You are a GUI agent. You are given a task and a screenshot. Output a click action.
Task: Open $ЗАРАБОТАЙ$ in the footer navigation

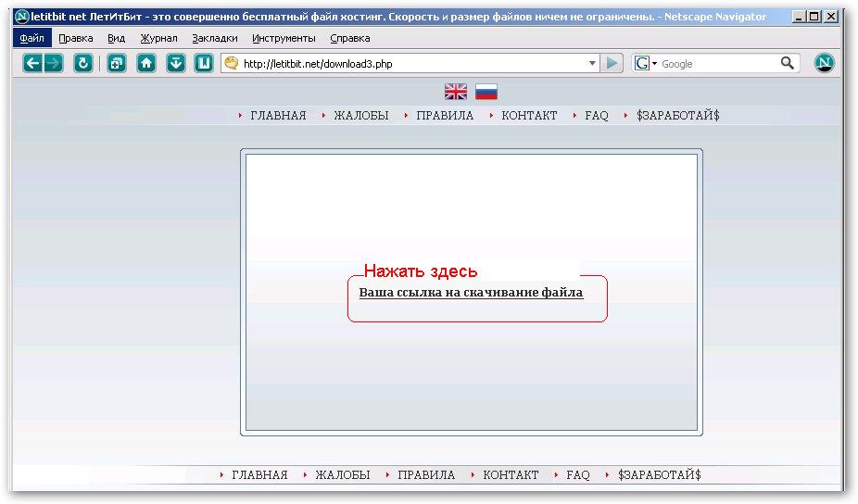click(660, 474)
